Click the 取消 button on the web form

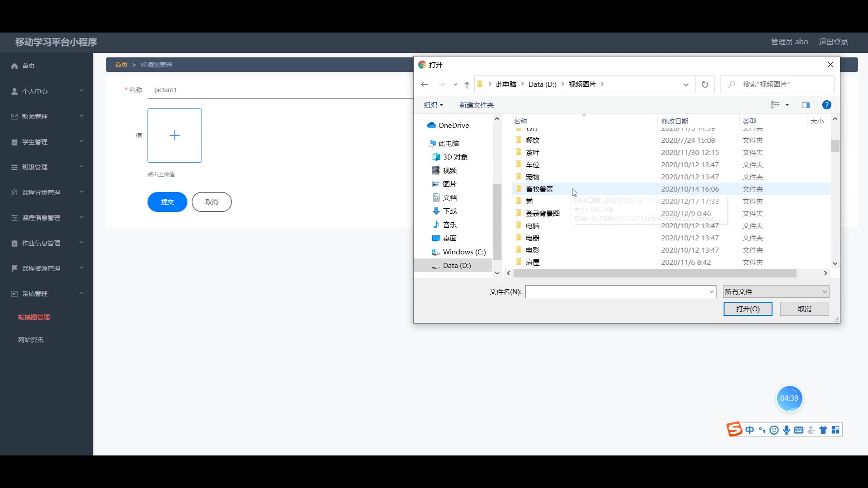[212, 202]
